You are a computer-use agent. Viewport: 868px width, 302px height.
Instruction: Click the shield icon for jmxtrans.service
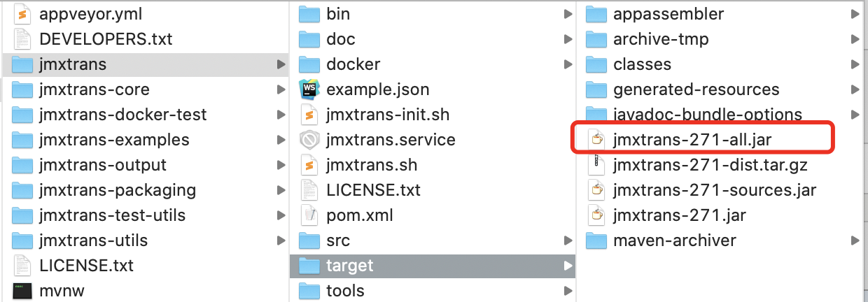[x=309, y=140]
